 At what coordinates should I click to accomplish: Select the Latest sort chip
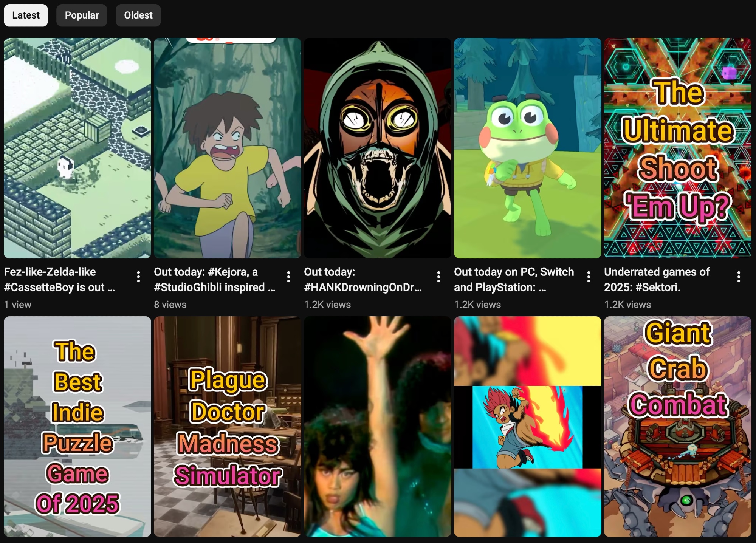[26, 15]
